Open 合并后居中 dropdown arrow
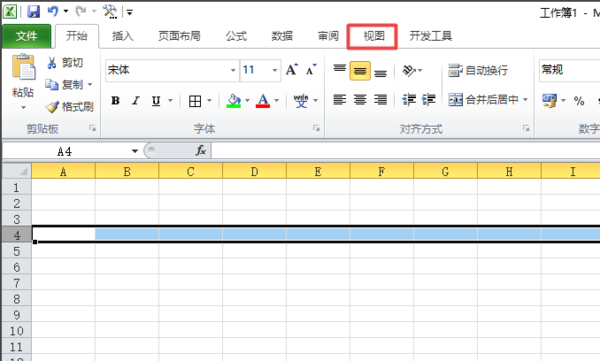 coord(525,100)
